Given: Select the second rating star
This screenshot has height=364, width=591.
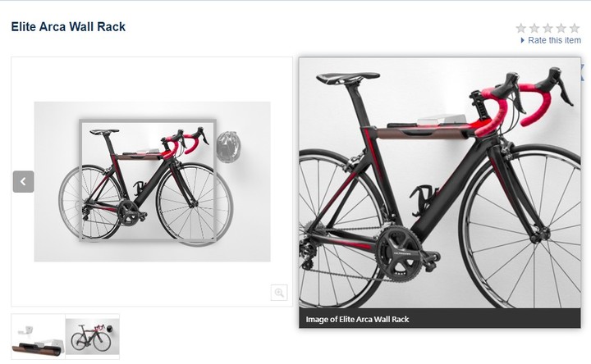Looking at the screenshot, I should click(x=534, y=28).
